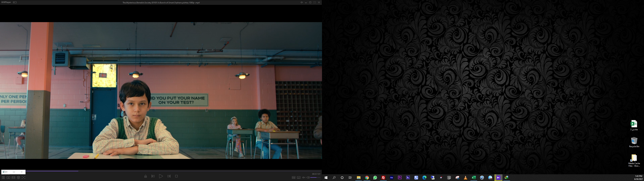Open audio equalizer waveform icon
The width and height of the screenshot is (644, 181).
(x=304, y=177)
